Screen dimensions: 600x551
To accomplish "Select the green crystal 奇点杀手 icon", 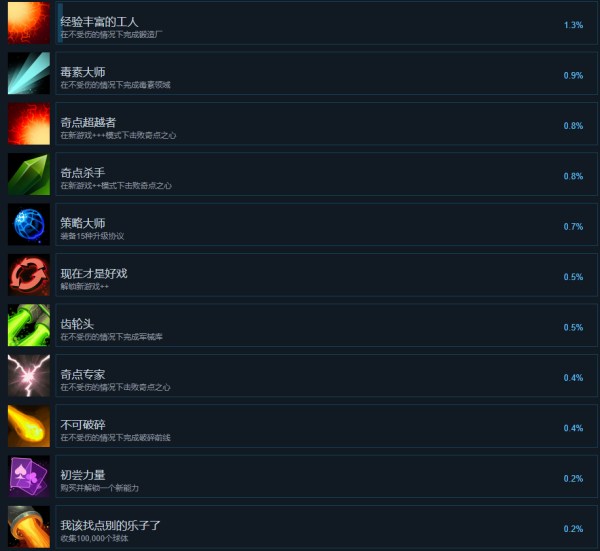I will click(x=29, y=174).
